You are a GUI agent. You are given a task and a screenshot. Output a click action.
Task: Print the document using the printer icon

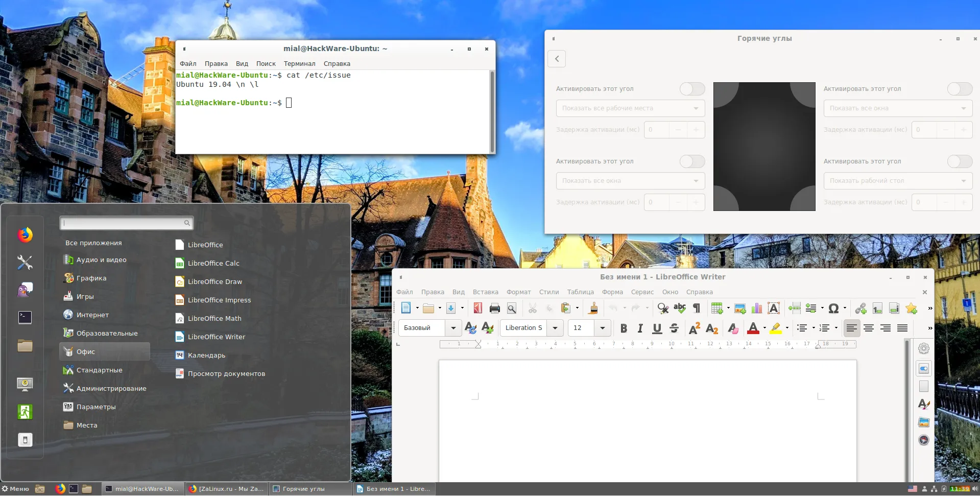pyautogui.click(x=494, y=308)
